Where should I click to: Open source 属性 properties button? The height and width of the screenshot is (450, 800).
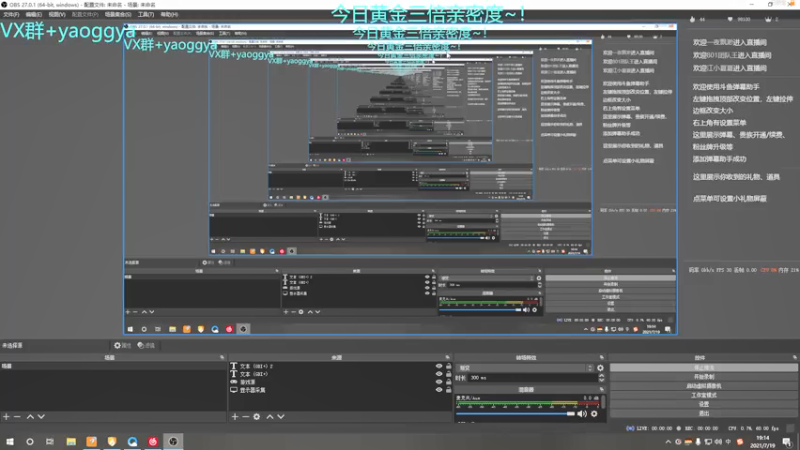(122, 345)
